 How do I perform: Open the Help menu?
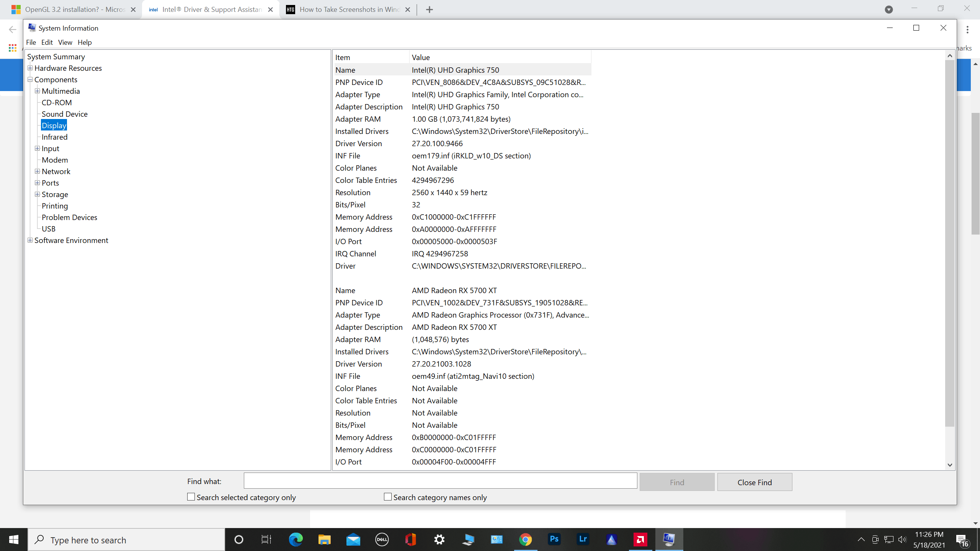84,42
